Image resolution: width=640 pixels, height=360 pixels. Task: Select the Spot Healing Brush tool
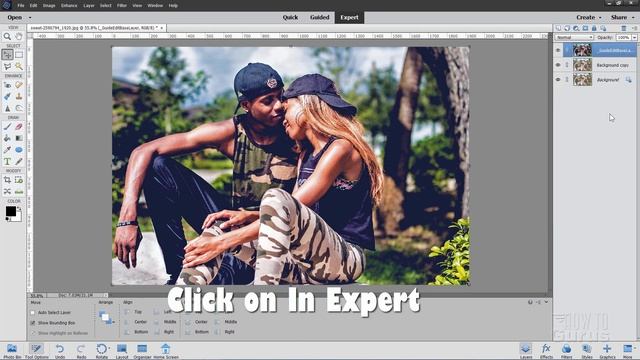click(19, 85)
